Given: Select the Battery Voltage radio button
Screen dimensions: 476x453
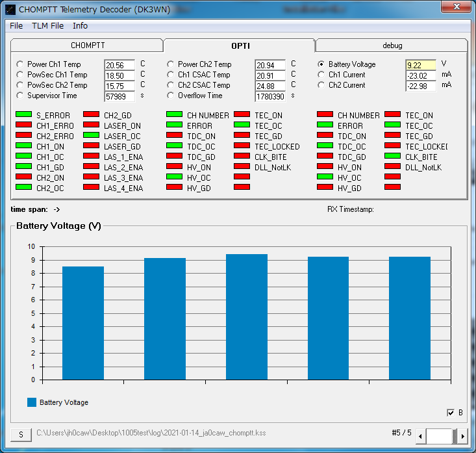Looking at the screenshot, I should point(321,64).
